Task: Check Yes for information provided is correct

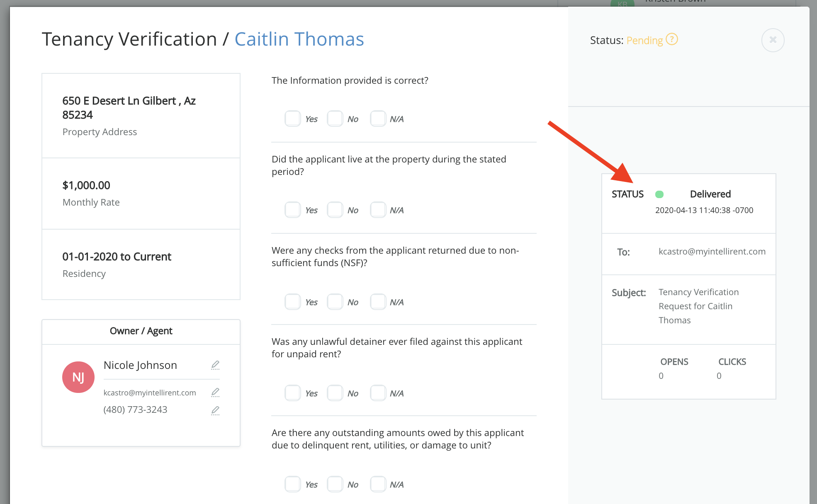Action: (293, 119)
